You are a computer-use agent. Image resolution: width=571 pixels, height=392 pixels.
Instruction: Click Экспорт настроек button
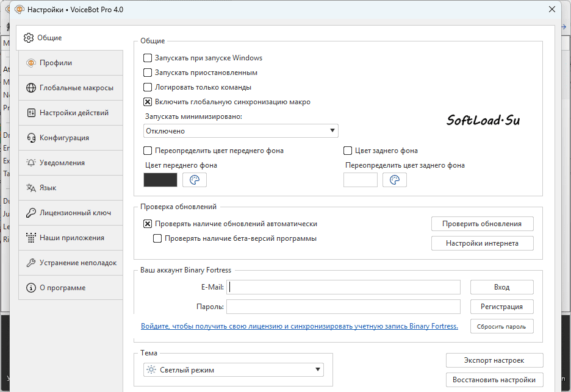point(495,360)
